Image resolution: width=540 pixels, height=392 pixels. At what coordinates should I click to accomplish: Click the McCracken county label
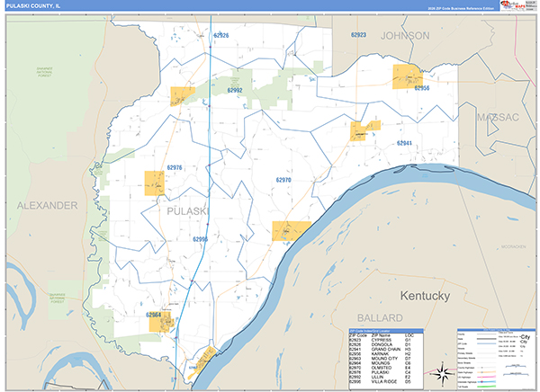(513, 246)
